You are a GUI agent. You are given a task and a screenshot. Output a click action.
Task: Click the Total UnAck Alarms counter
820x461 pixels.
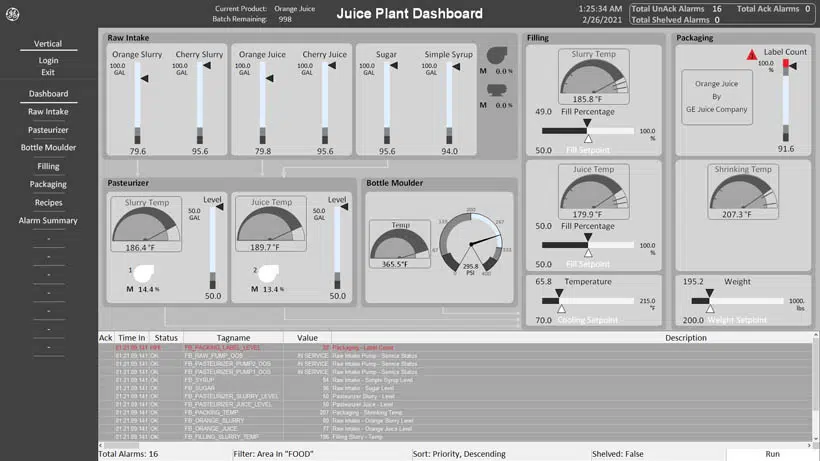point(676,9)
